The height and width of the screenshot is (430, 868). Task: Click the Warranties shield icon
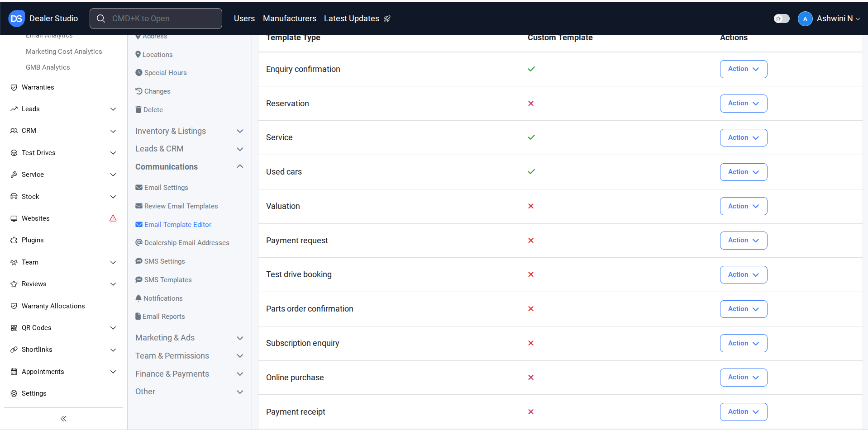[x=14, y=87]
